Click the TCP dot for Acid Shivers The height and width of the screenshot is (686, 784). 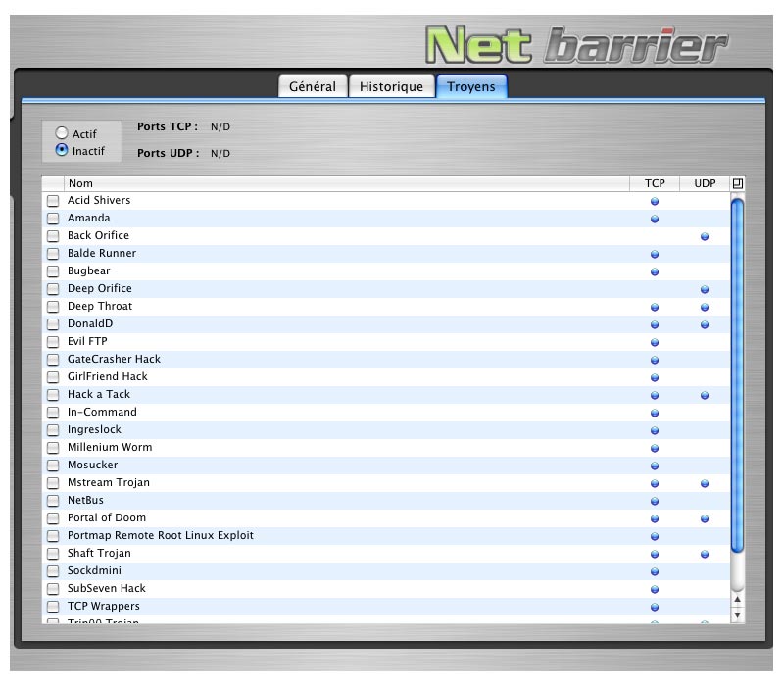655,202
